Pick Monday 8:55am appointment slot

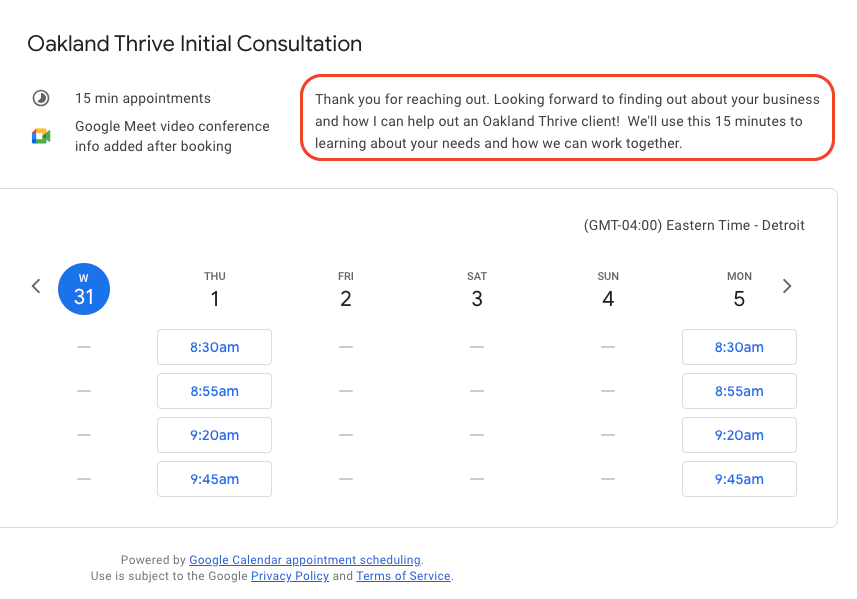pos(739,391)
